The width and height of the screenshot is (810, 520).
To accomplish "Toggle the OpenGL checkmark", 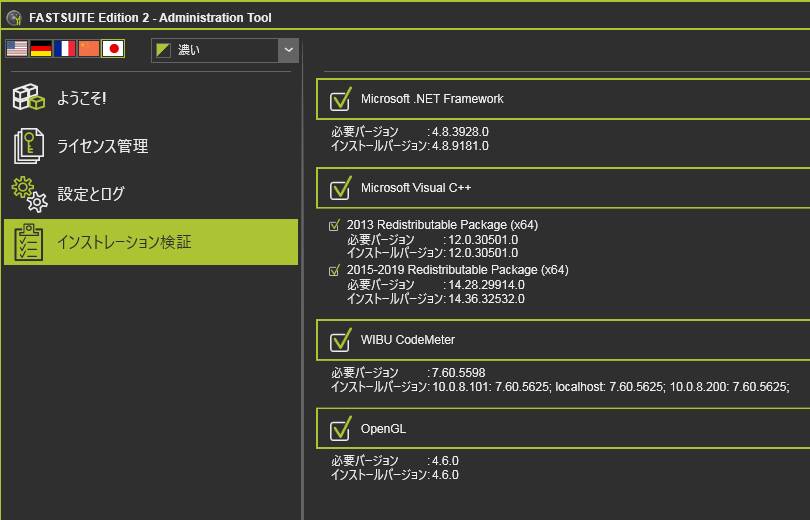I will click(x=340, y=429).
